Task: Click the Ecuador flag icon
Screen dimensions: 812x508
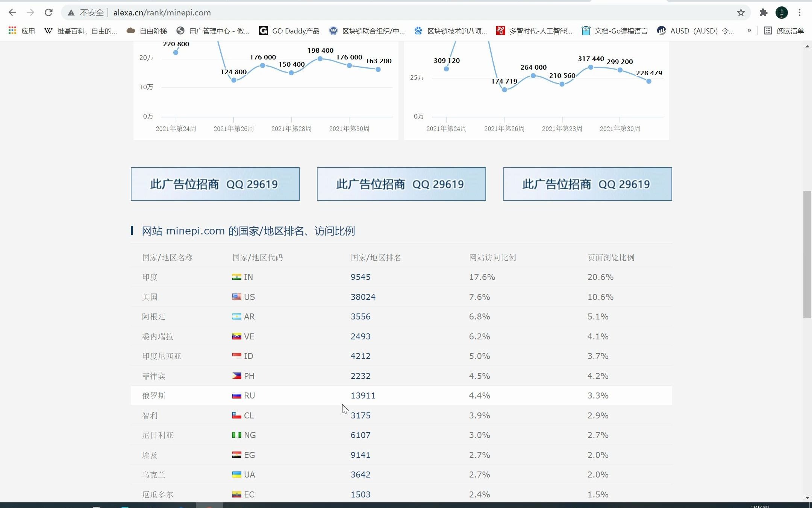Action: pos(237,494)
